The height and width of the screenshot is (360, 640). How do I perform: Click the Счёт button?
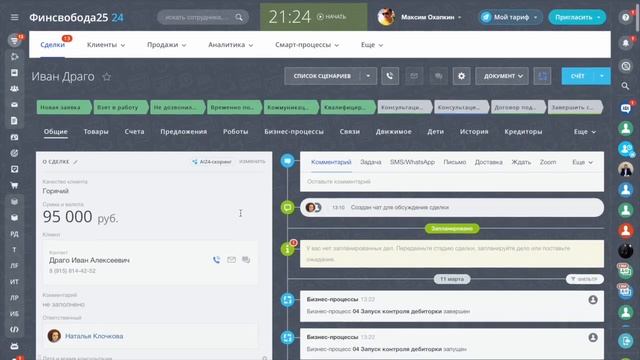click(578, 76)
